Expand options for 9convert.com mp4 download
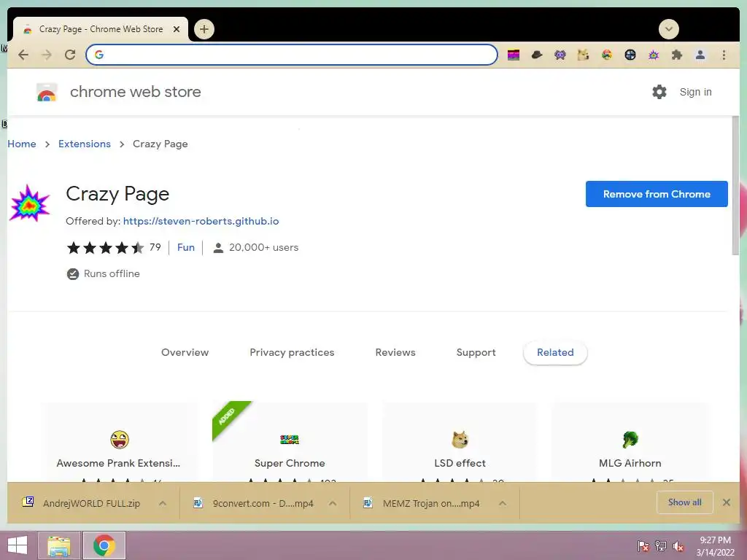 (333, 503)
